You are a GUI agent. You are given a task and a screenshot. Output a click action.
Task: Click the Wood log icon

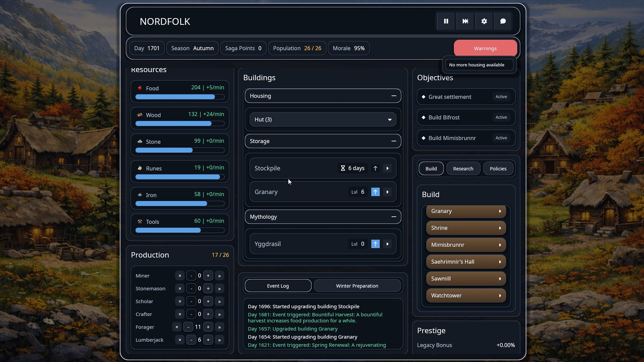point(140,115)
